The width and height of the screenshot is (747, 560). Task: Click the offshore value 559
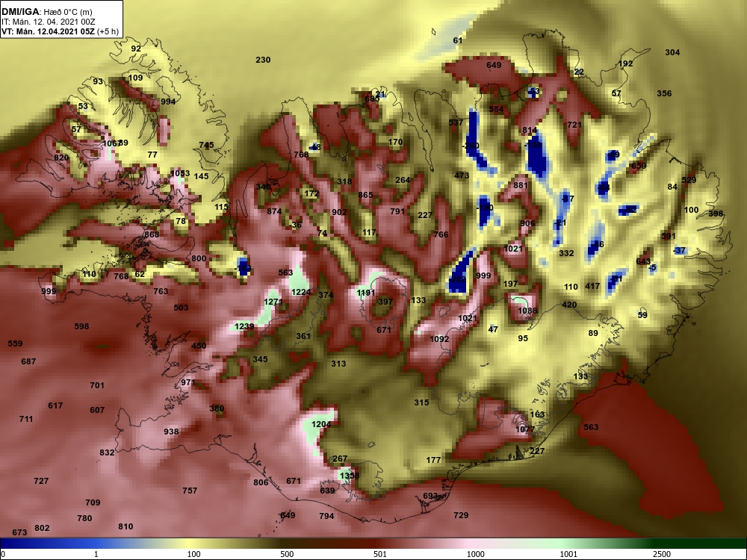[x=15, y=343]
